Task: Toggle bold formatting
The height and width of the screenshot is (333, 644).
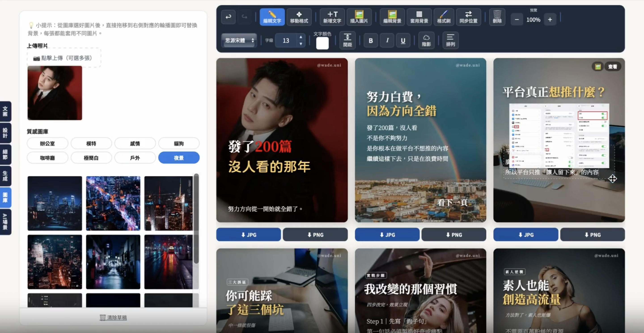Action: click(371, 41)
